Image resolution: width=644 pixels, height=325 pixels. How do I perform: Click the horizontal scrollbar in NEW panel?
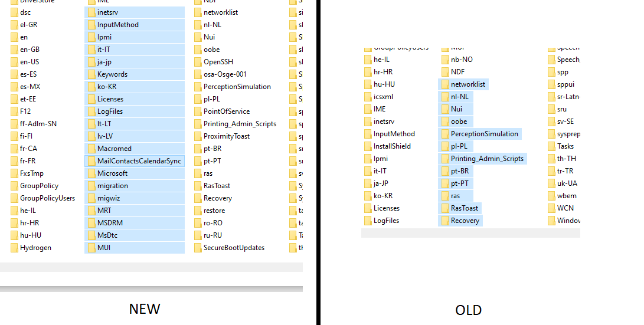(x=151, y=267)
